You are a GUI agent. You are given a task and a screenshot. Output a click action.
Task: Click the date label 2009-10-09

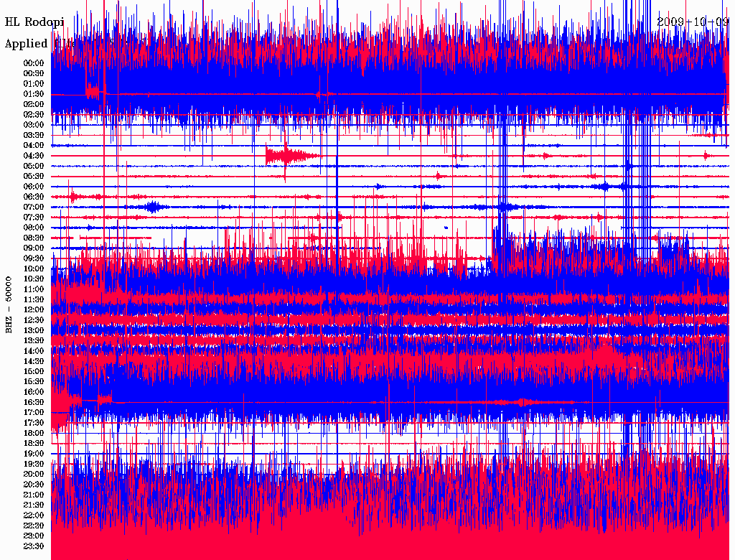[693, 22]
